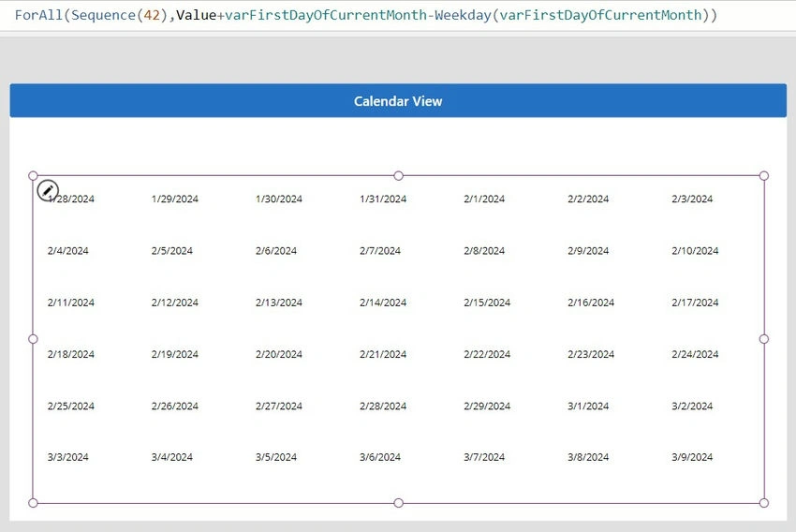Screen dimensions: 796x532
Task: Click the 2/19/2024 date cell
Action: 174,354
